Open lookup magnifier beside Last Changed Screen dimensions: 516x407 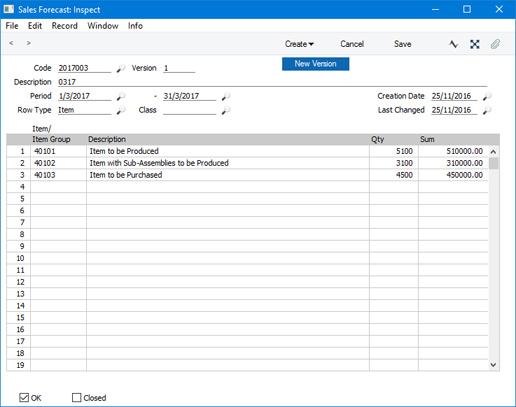coord(487,110)
